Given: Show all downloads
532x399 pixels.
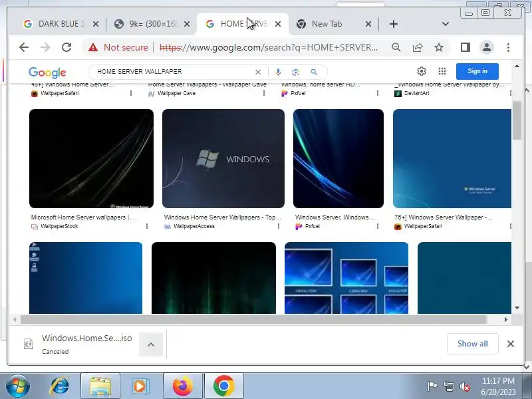Looking at the screenshot, I should click(472, 344).
